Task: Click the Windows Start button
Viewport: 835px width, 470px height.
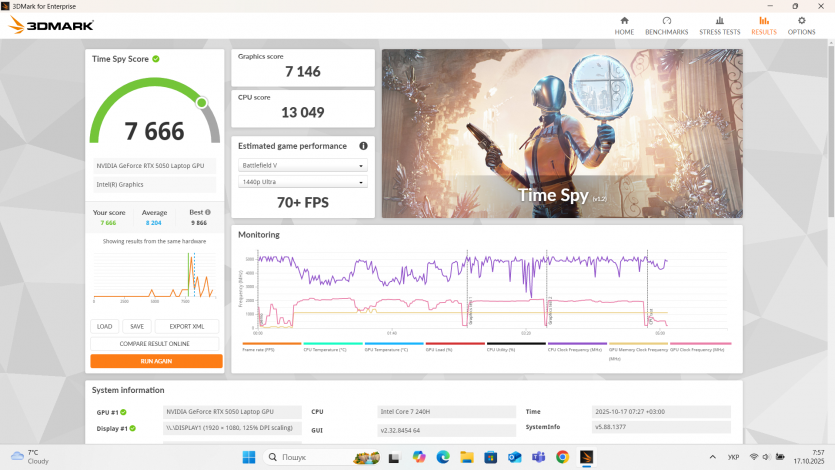Action: pos(248,457)
